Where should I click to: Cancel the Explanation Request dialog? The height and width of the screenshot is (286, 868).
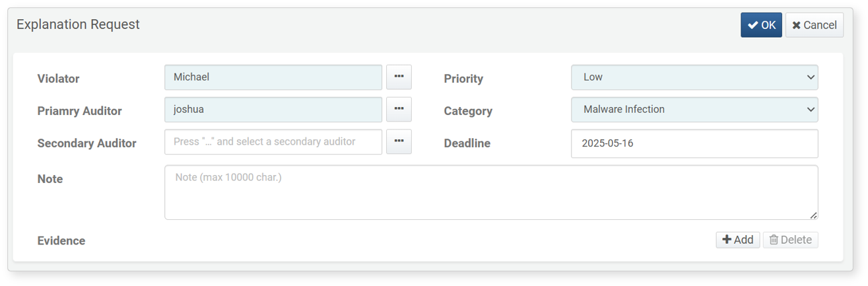815,25
